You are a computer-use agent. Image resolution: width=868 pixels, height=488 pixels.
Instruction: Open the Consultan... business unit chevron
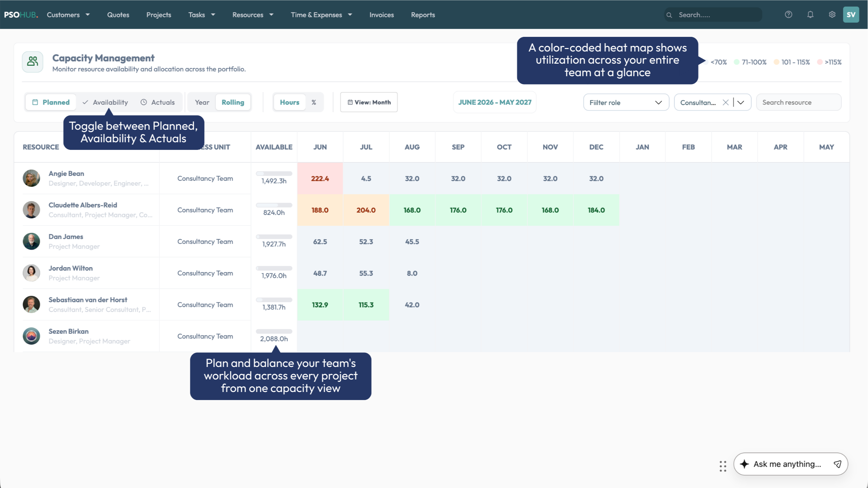tap(740, 102)
